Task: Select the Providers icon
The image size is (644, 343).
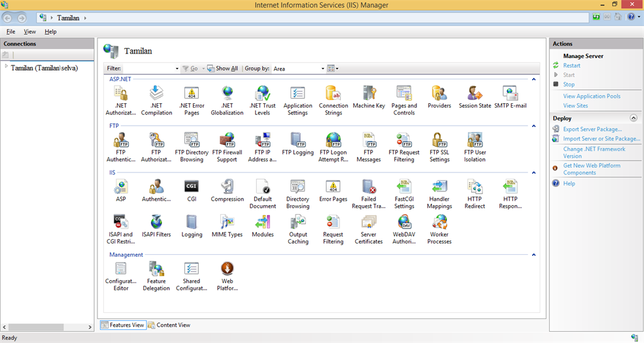Action: coord(440,98)
